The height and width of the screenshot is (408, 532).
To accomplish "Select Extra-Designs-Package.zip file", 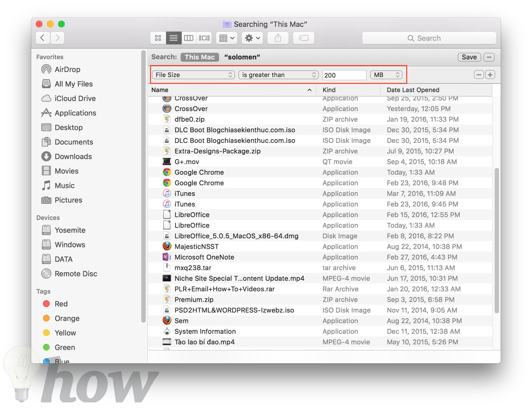I will coord(320,151).
